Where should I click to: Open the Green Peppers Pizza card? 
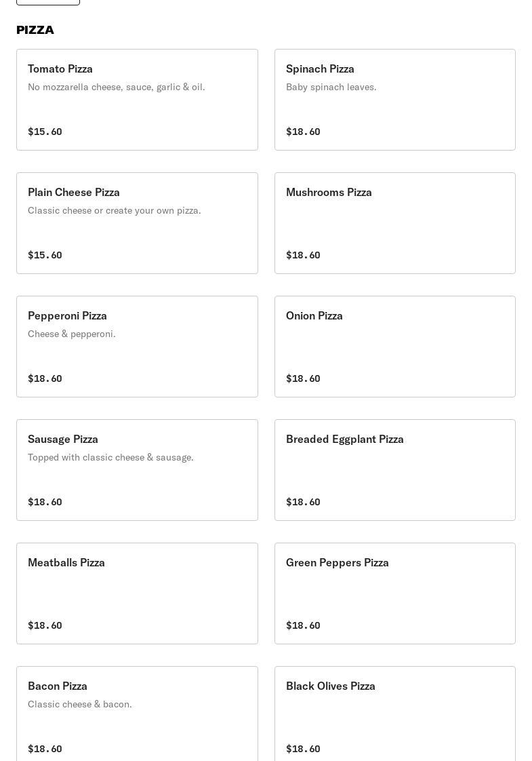[x=394, y=593]
